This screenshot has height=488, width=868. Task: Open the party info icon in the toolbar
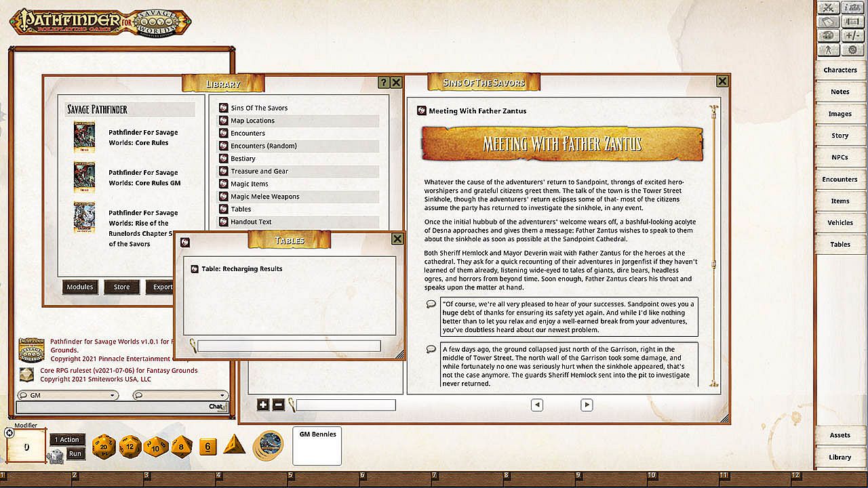(x=851, y=7)
